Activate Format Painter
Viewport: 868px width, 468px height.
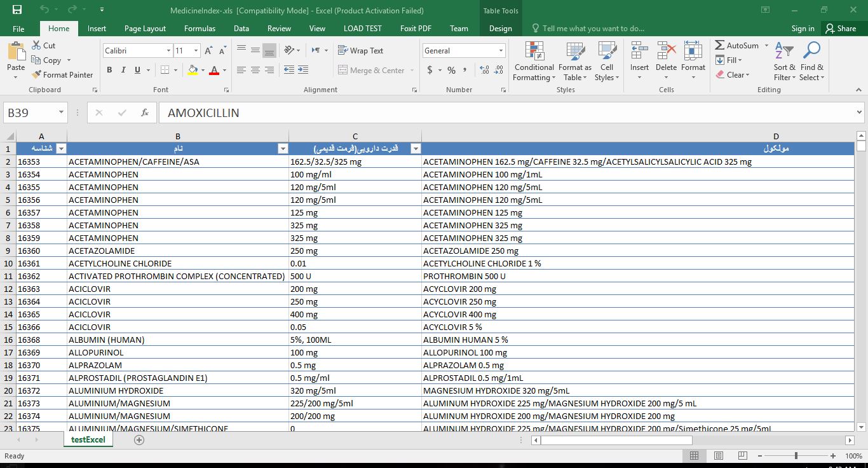click(62, 75)
